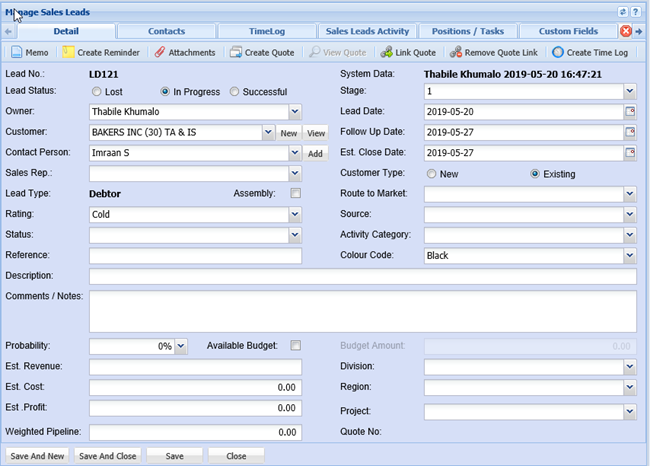650x466 pixels.
Task: Open the Lead Date calendar picker
Action: [630, 111]
